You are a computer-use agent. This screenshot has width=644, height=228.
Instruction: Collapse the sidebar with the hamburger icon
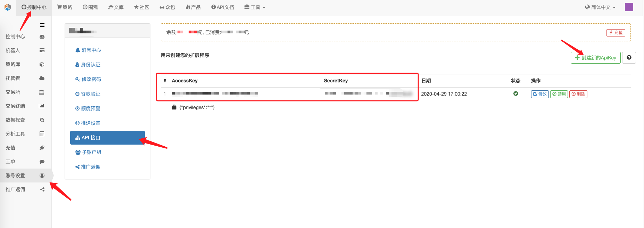pyautogui.click(x=42, y=25)
